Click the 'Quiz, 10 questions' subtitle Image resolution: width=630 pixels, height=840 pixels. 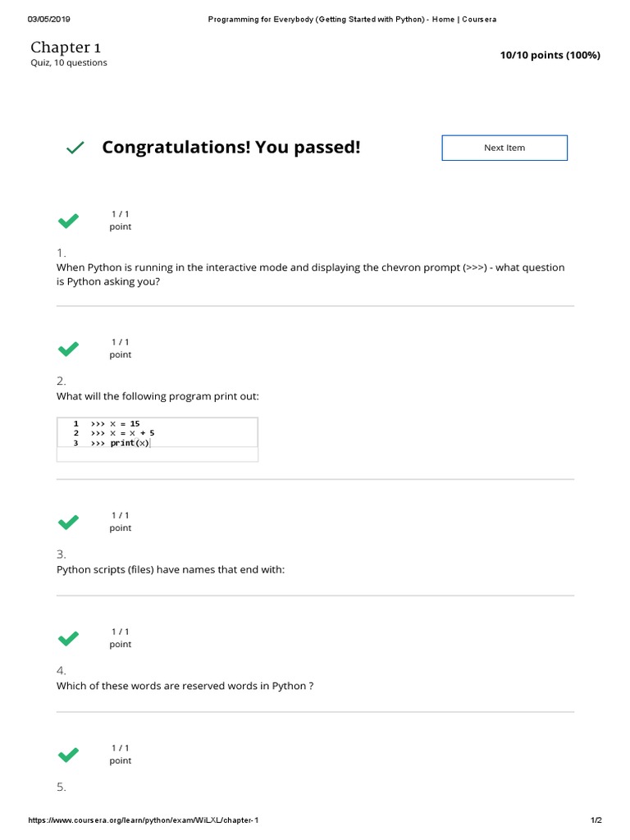[69, 63]
